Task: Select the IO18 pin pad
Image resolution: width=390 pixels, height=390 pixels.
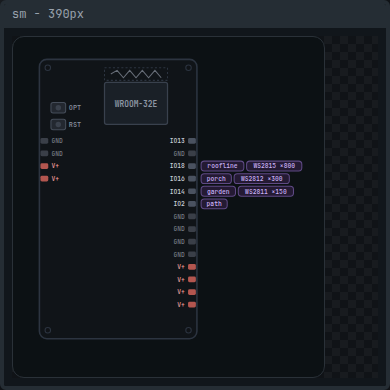Action: pyautogui.click(x=192, y=166)
